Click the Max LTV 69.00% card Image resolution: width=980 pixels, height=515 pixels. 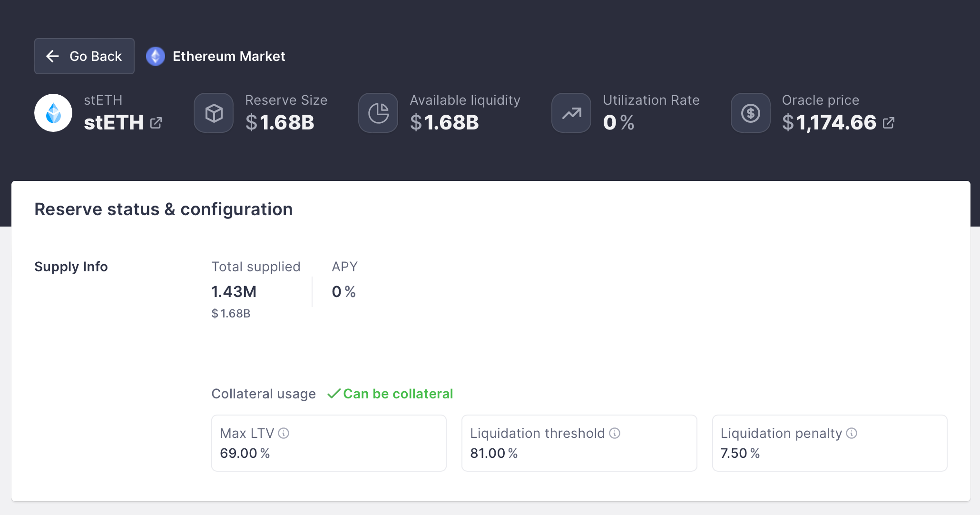coord(329,443)
